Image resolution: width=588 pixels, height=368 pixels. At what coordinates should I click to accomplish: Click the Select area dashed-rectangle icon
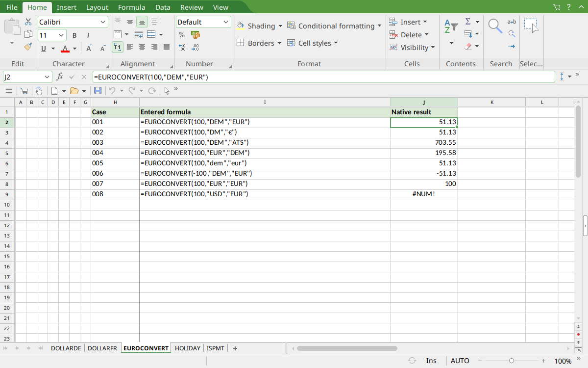click(x=531, y=26)
